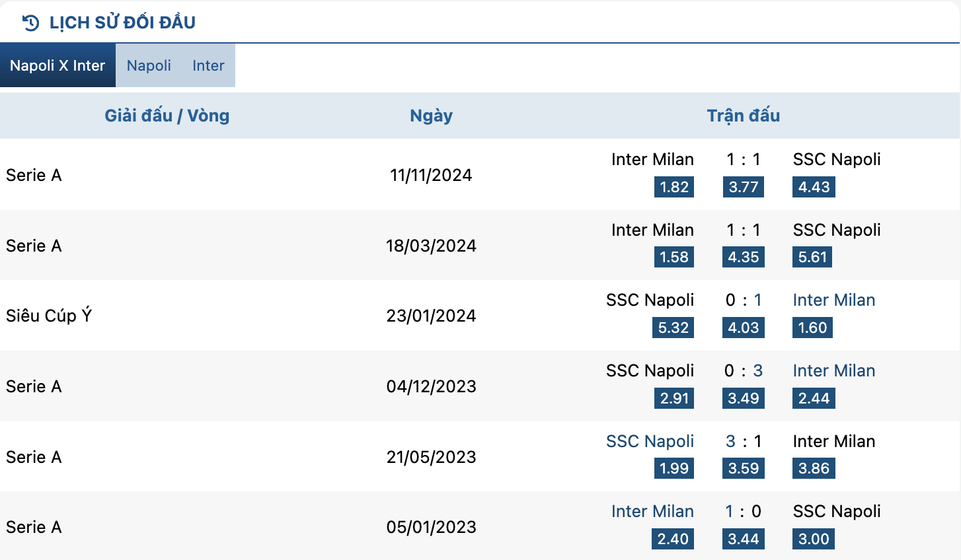Image resolution: width=961 pixels, height=560 pixels.
Task: Click the 0 : 1 score of Siêu Cúp Ý
Action: [x=744, y=300]
